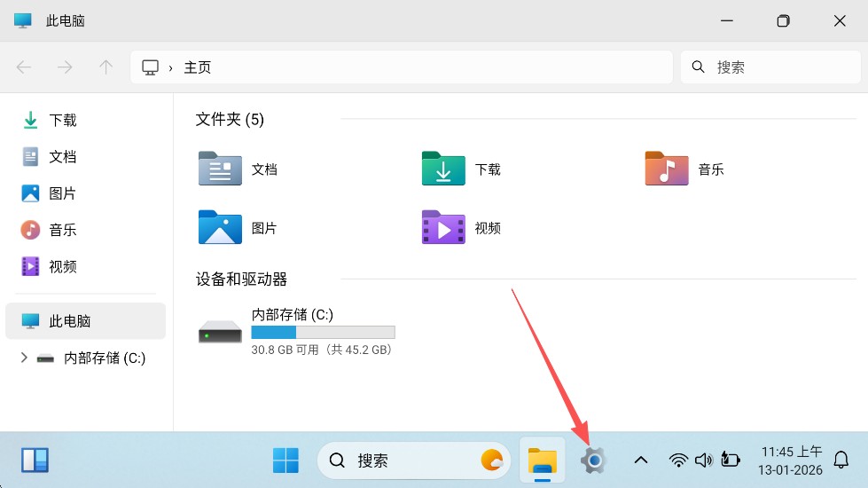This screenshot has height=488, width=868.
Task: Open the Windows Start menu
Action: coord(285,460)
